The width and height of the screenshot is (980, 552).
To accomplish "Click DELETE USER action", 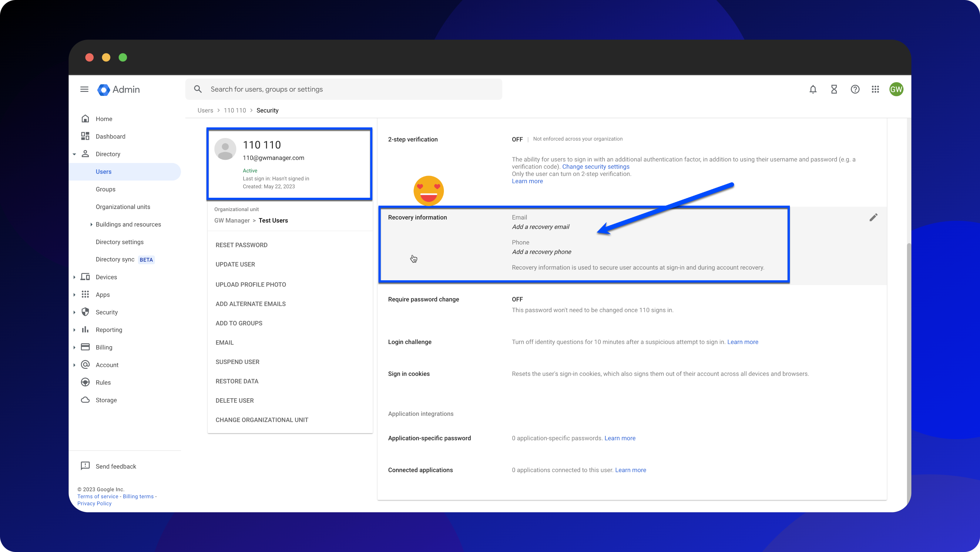I will 234,401.
